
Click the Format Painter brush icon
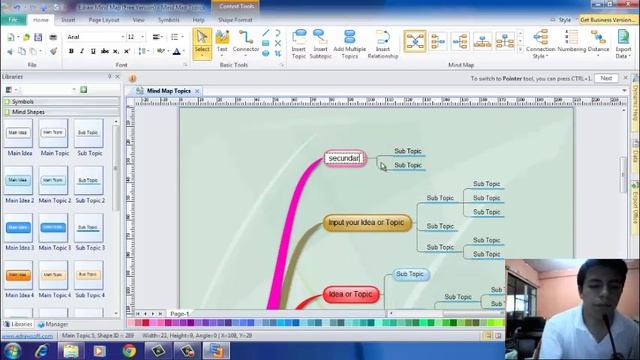[53, 51]
